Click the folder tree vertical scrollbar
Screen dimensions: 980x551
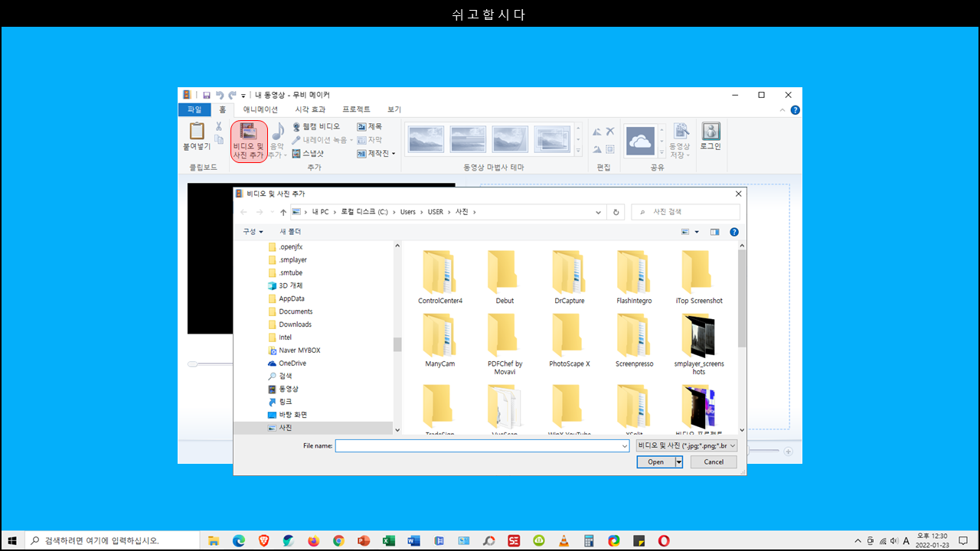(x=397, y=345)
